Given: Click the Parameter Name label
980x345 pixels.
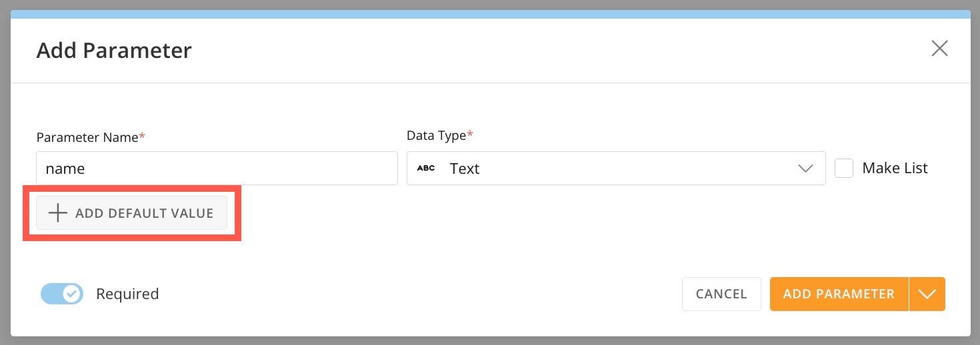Looking at the screenshot, I should coord(91,137).
